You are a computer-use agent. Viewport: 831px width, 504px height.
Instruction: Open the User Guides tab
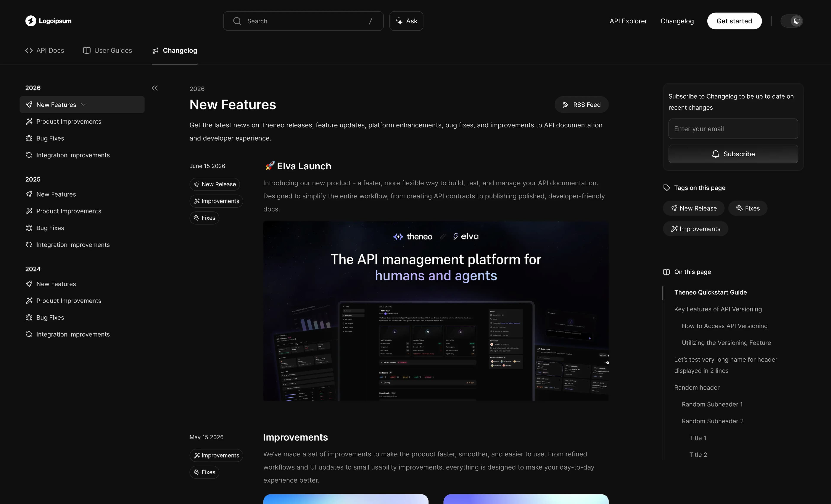tap(108, 51)
